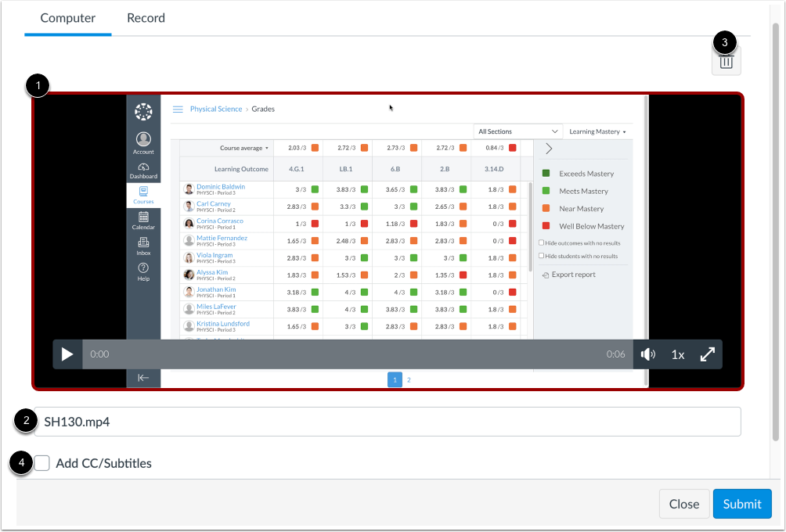Open Corina Corrasco student link

pyautogui.click(x=219, y=221)
